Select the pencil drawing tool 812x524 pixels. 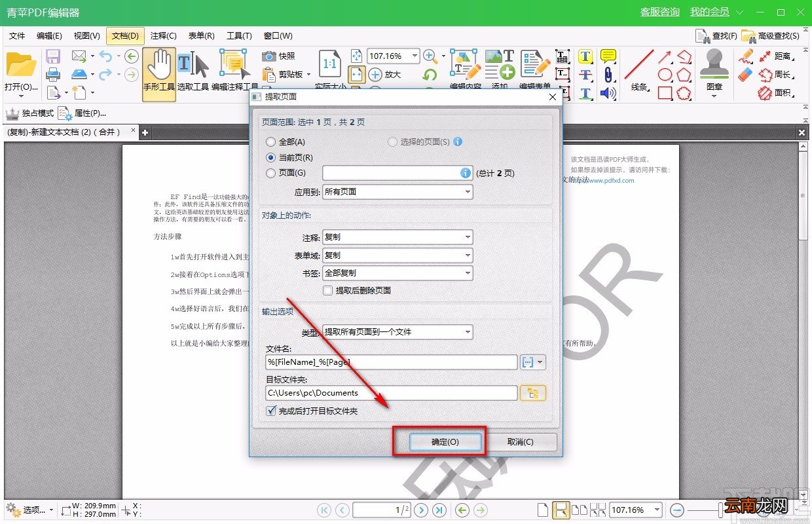(746, 56)
